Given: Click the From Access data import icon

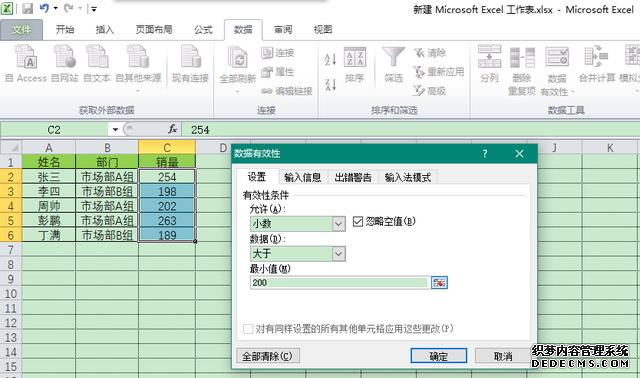Looking at the screenshot, I should pyautogui.click(x=26, y=57).
